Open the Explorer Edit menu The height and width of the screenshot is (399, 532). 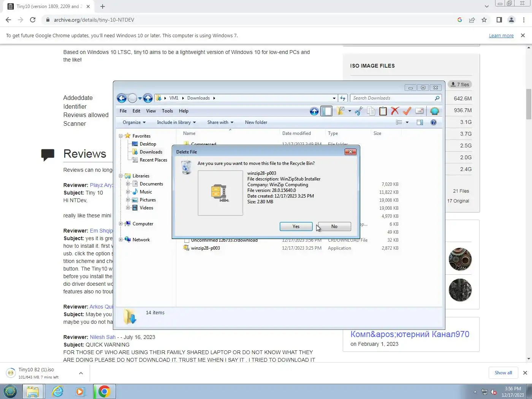tap(136, 111)
